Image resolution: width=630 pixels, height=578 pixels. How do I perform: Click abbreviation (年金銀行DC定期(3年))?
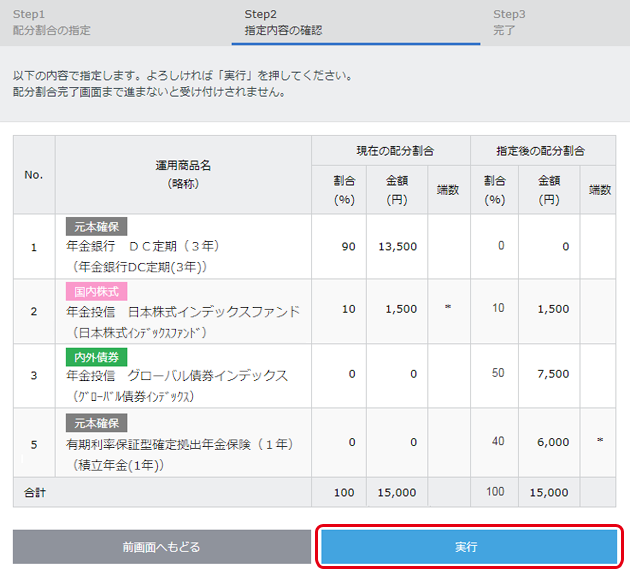click(139, 267)
